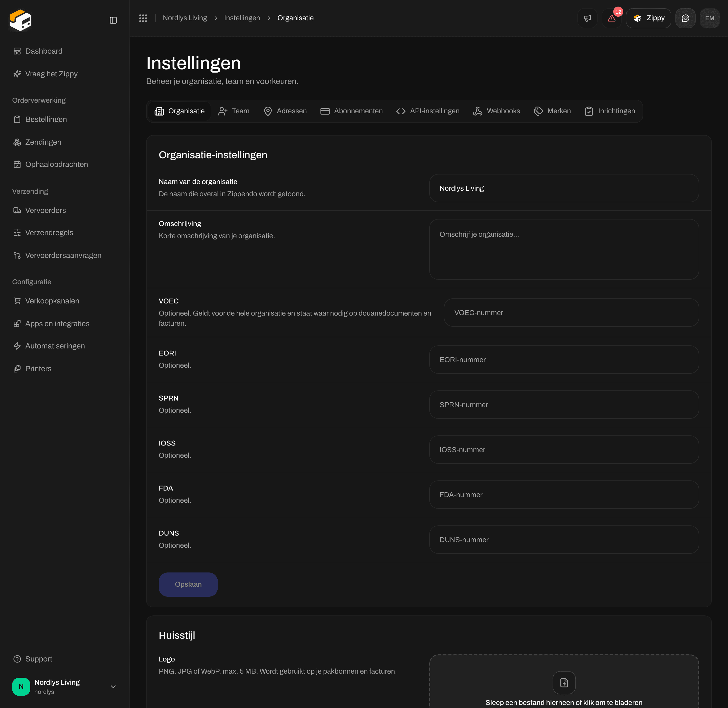Open Vraag het Zippy
This screenshot has height=708, width=728.
(x=65, y=74)
